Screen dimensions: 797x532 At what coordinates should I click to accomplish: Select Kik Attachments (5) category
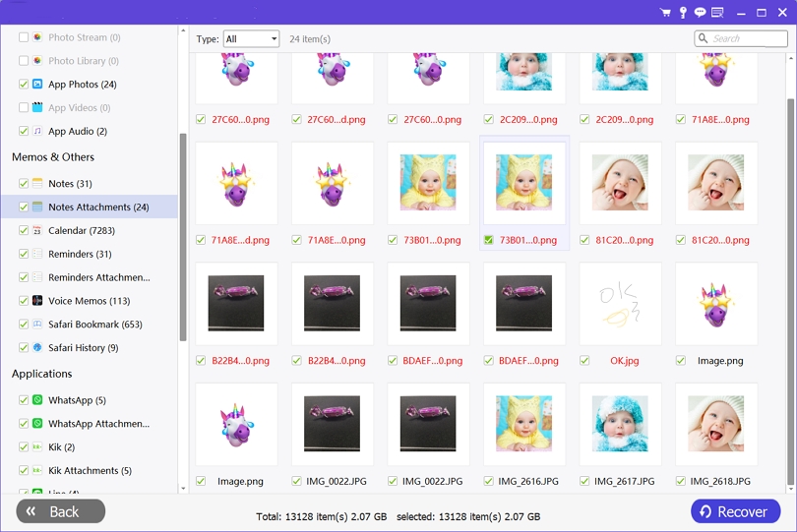(x=90, y=471)
